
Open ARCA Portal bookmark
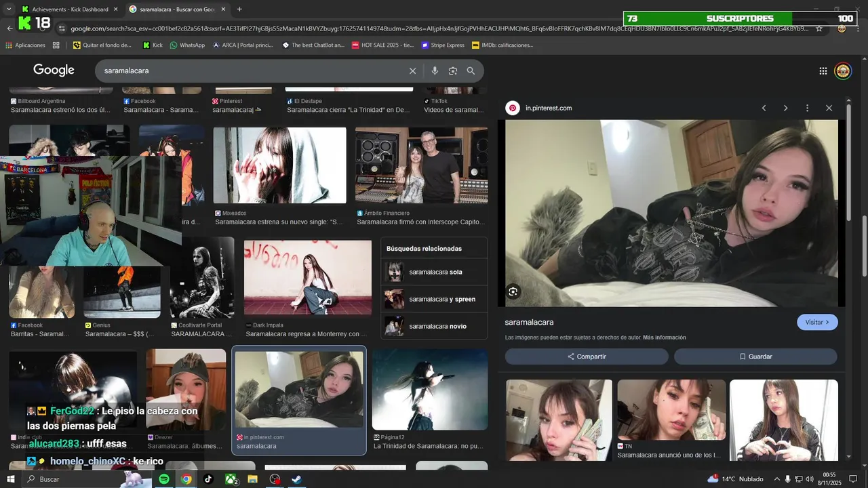[243, 45]
